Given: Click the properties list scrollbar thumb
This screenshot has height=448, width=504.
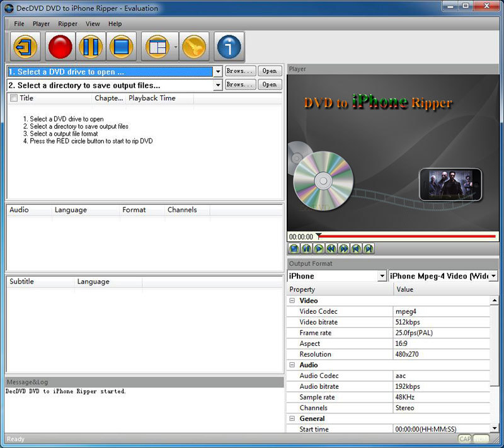Looking at the screenshot, I should tap(494, 345).
